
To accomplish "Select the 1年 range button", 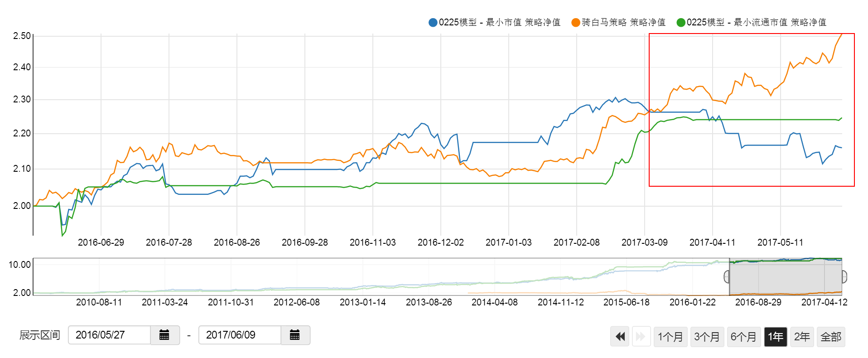I will [776, 337].
